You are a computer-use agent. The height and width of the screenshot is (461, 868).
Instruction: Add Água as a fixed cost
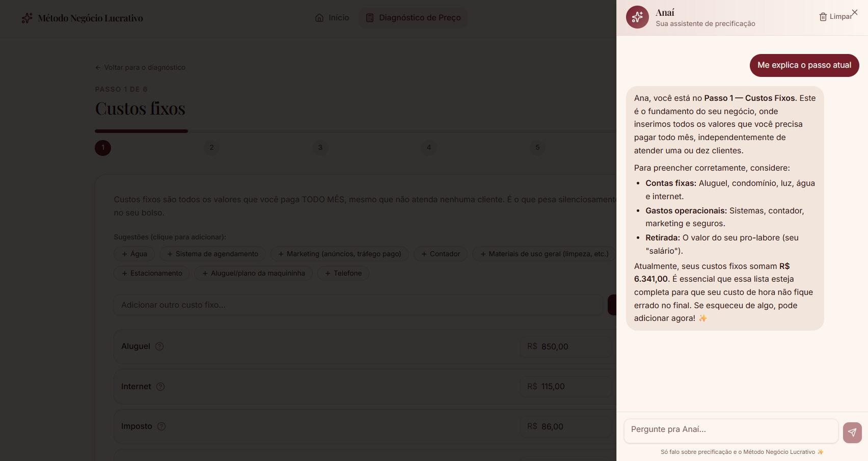point(134,254)
